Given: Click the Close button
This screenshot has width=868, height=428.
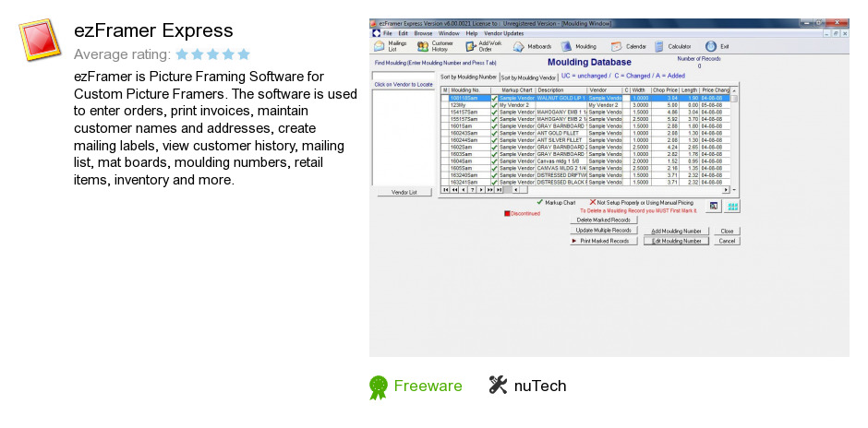Looking at the screenshot, I should (727, 232).
